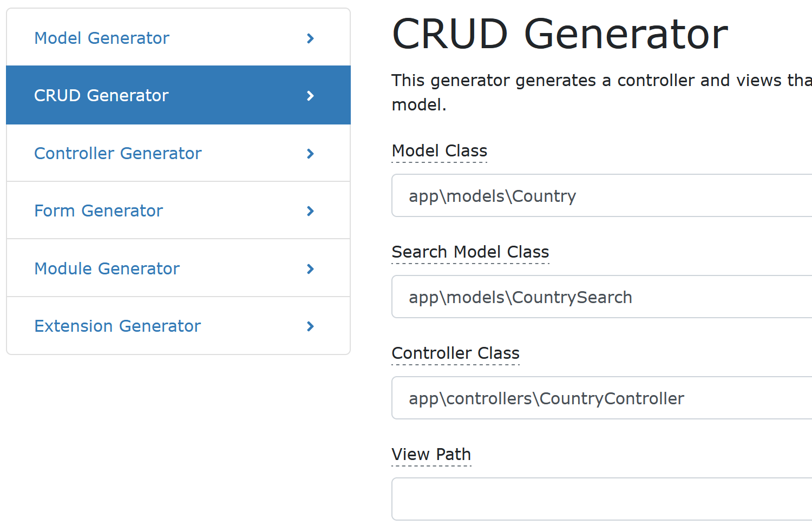Edit the Controller Class text box
Viewport: 812px width, 532px height.
coord(601,398)
